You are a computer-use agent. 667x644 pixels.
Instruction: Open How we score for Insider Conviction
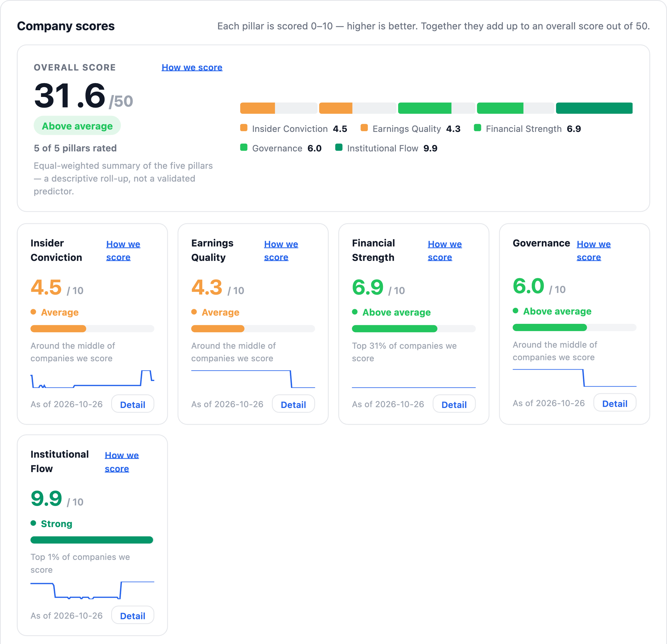[x=123, y=250]
